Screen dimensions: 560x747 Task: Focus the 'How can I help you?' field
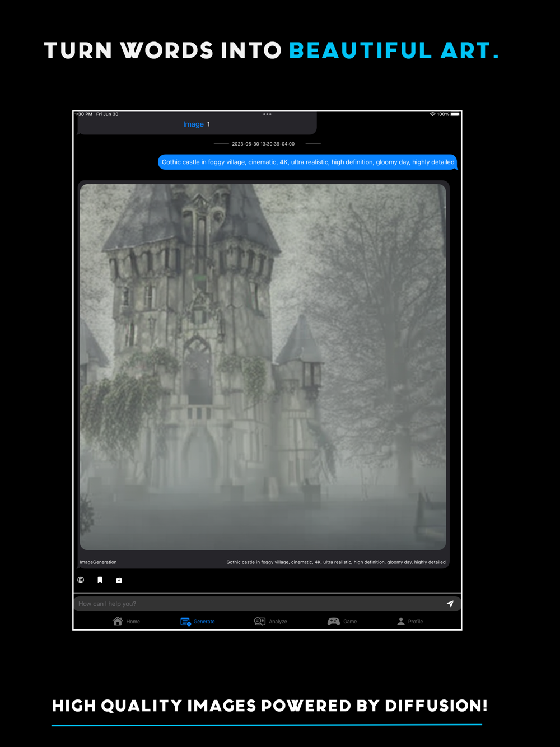pos(267,604)
